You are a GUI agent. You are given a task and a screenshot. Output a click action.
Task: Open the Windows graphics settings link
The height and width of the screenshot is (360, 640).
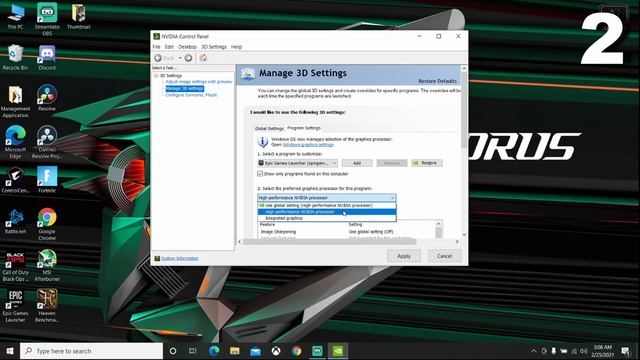[x=308, y=144]
